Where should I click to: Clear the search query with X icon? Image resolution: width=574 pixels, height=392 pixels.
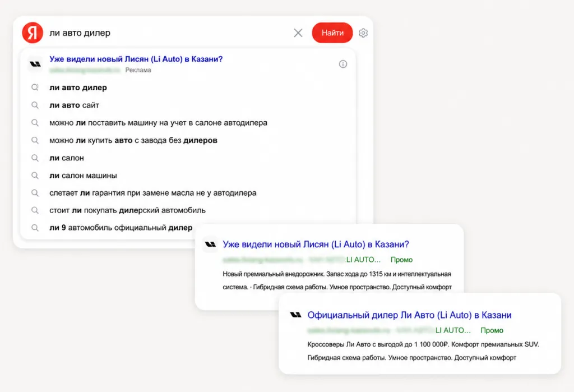298,33
